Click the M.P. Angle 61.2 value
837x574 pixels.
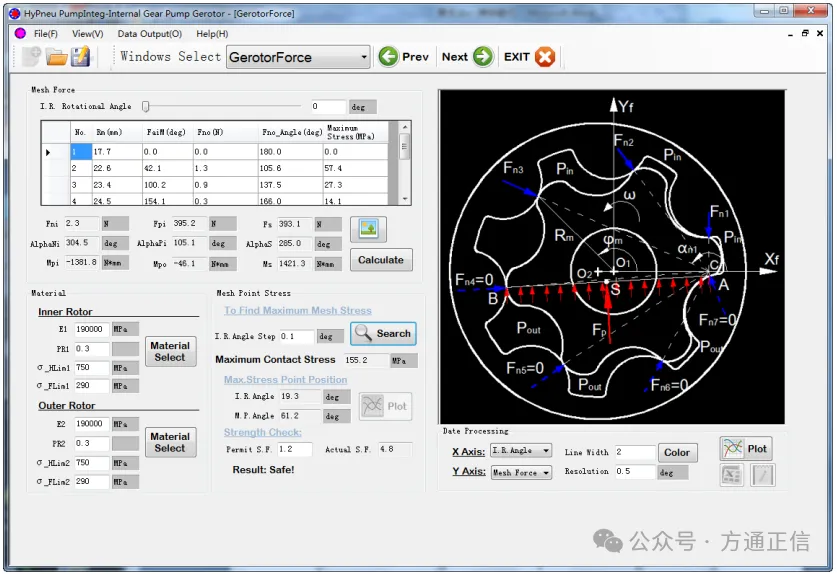(x=300, y=415)
